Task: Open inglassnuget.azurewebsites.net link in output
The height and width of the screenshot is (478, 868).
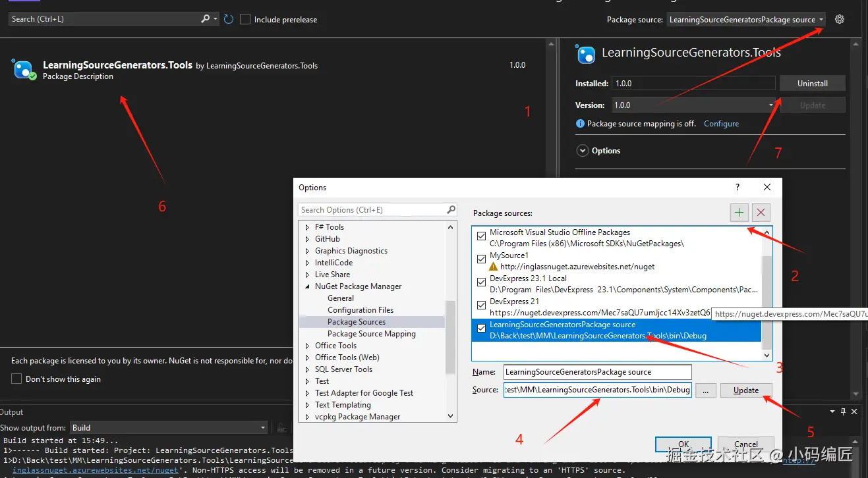Action: tap(96, 470)
